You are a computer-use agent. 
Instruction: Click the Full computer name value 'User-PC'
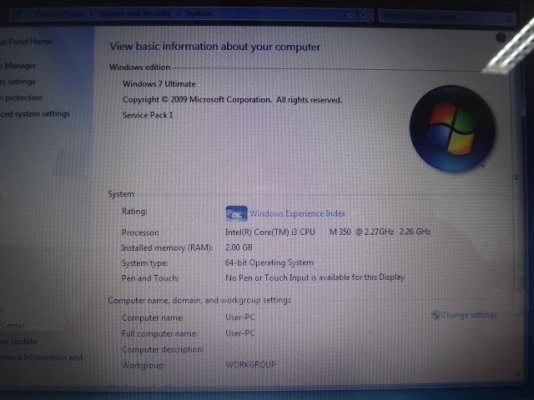[240, 333]
